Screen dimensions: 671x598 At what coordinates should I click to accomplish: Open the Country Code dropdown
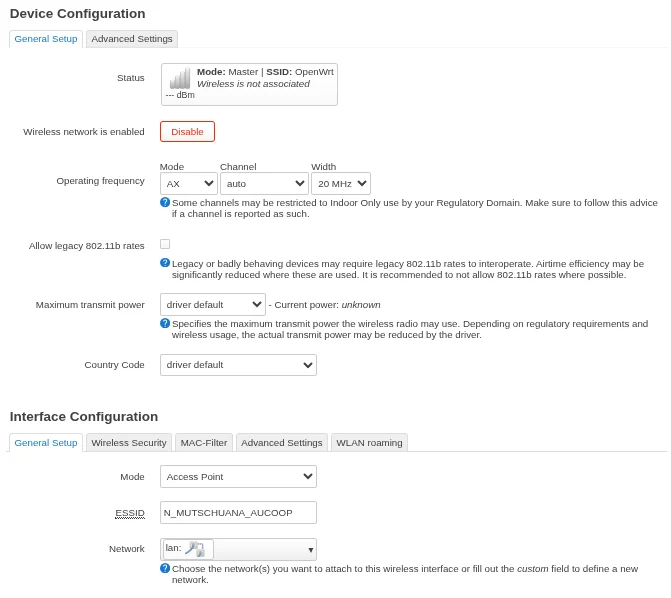238,365
